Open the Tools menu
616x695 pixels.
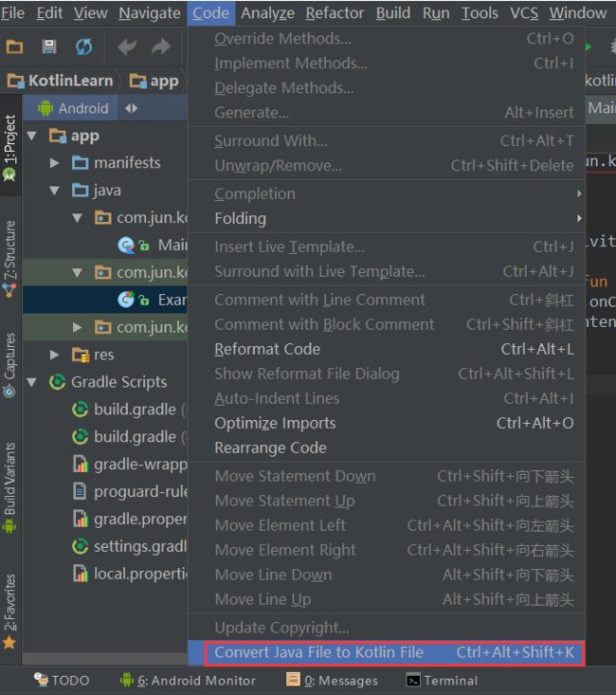coord(480,13)
